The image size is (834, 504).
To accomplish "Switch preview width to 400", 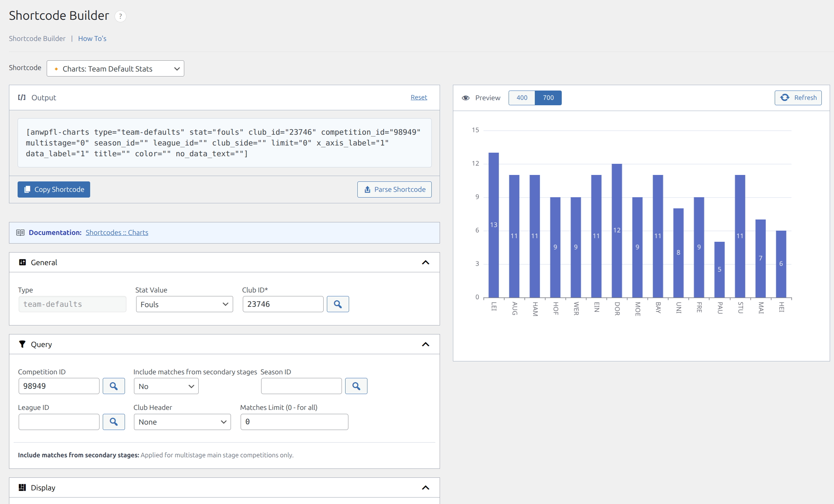I will tap(522, 98).
